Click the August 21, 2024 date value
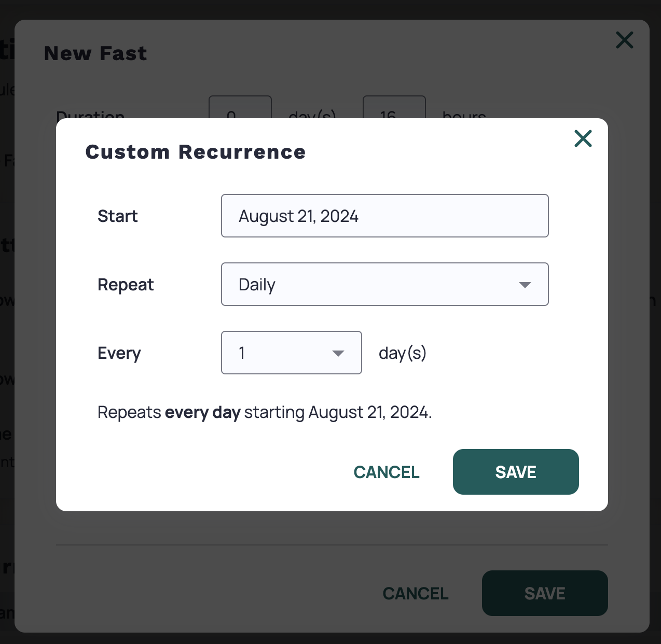661x644 pixels. [298, 216]
